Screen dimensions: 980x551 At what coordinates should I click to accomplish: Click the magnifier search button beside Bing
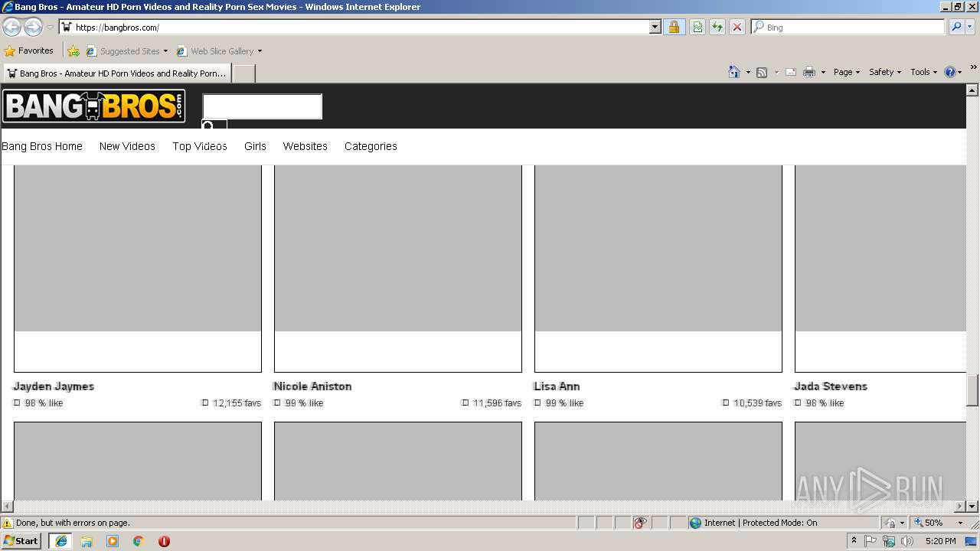click(x=956, y=28)
